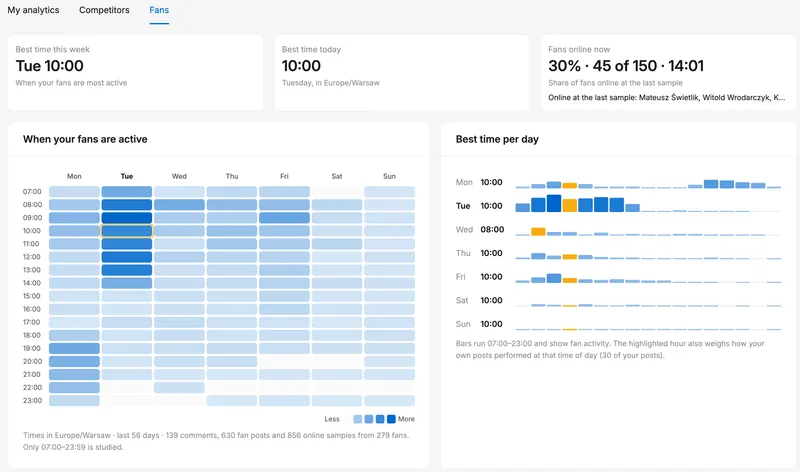Switch to the Competitors tab

(x=104, y=10)
